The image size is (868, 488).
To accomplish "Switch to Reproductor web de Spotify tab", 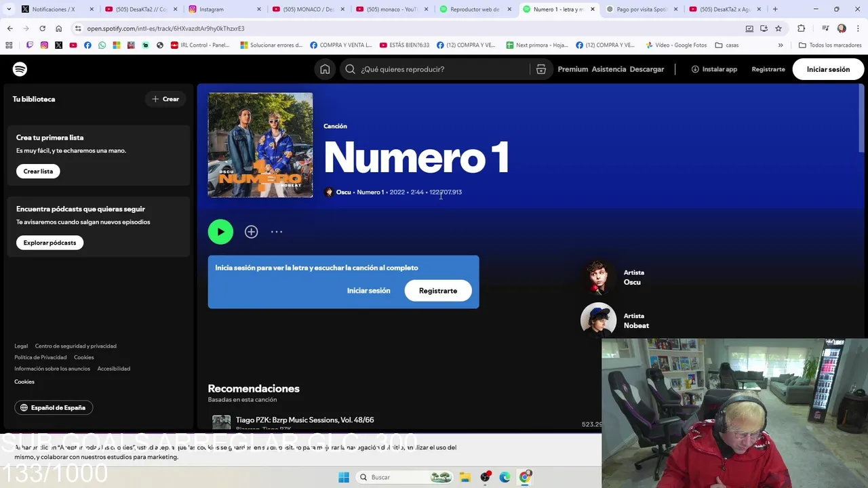I will click(475, 9).
